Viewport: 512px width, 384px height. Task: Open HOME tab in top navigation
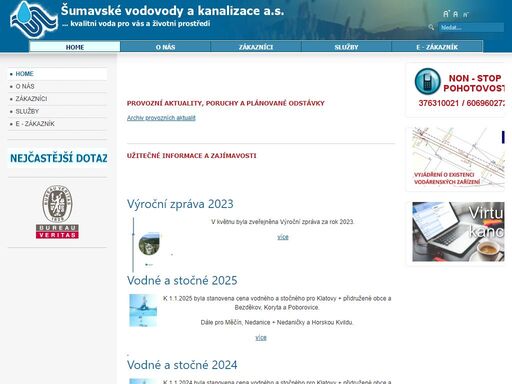click(x=75, y=47)
